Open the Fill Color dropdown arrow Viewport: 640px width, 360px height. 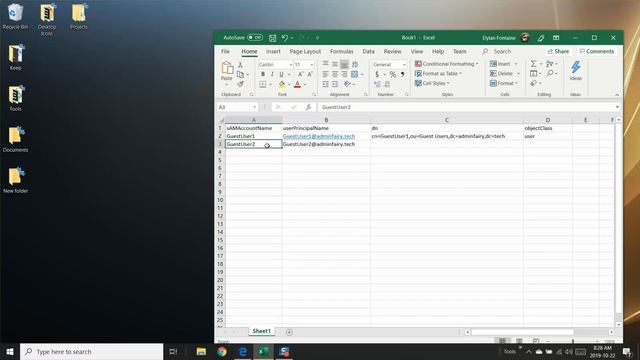click(x=289, y=84)
